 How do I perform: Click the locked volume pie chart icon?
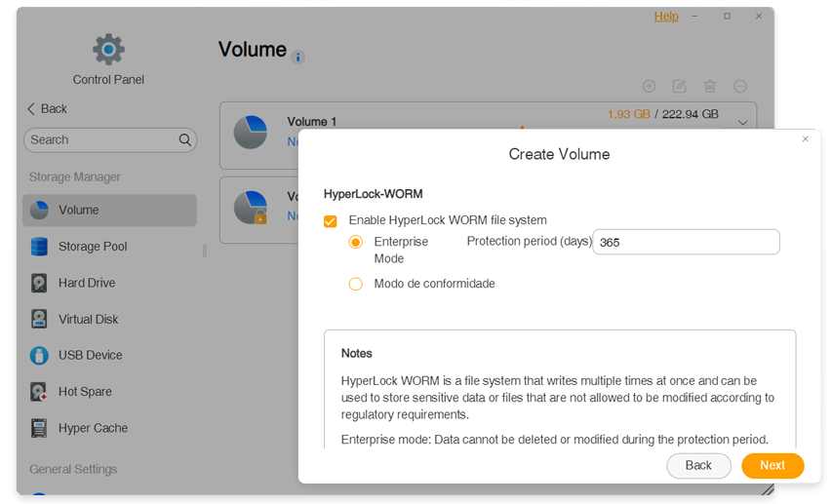point(250,208)
